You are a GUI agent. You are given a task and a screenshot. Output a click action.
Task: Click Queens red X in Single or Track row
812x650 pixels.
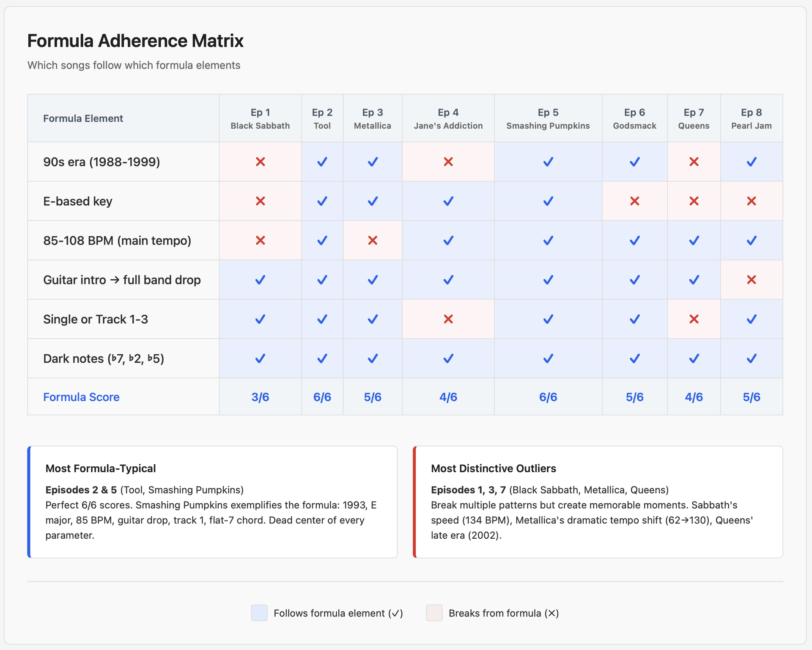pos(694,319)
